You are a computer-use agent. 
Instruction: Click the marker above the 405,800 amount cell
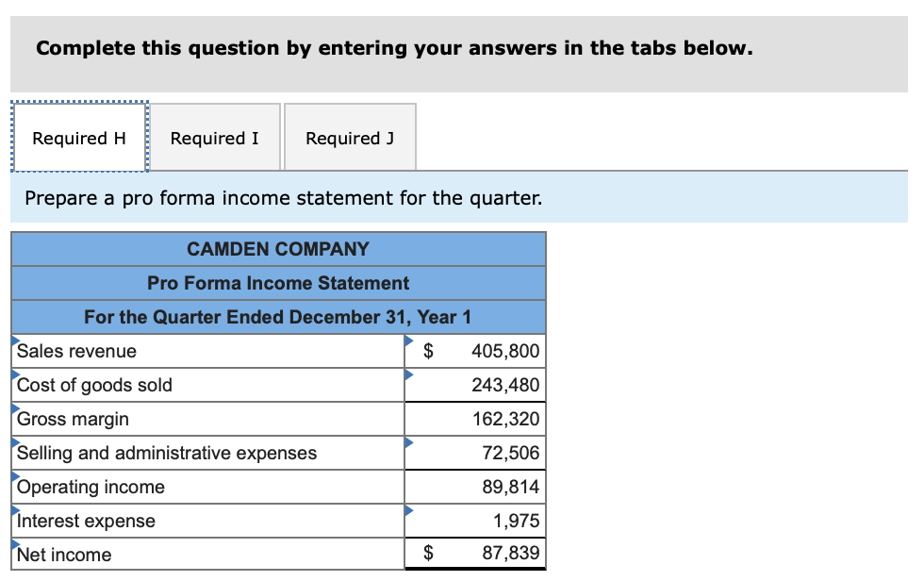point(408,340)
